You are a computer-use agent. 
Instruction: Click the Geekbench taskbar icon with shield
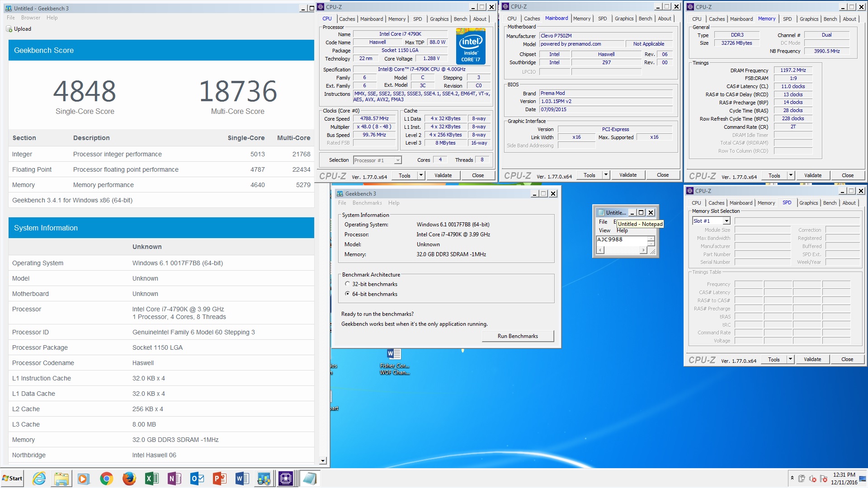(264, 479)
